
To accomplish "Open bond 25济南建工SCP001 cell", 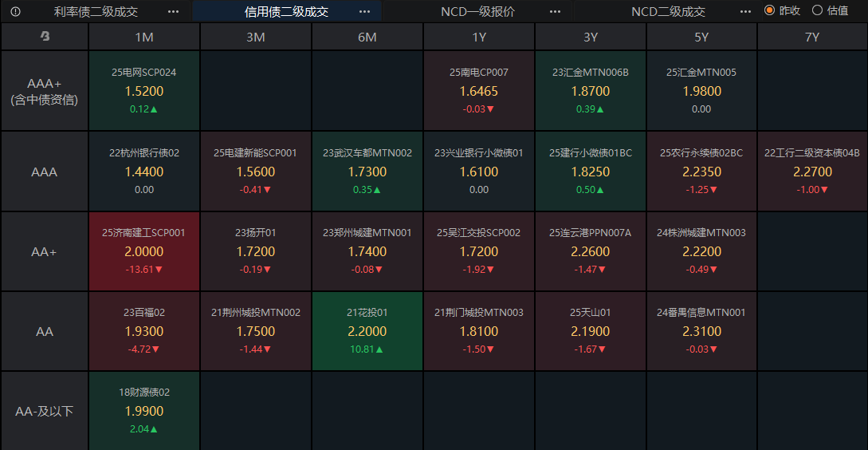I will [x=144, y=251].
